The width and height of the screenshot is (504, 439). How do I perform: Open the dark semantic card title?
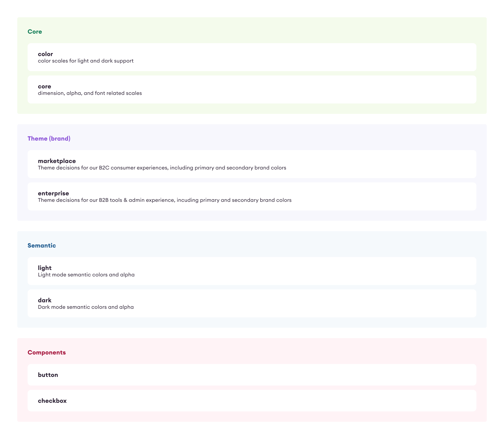(44, 300)
